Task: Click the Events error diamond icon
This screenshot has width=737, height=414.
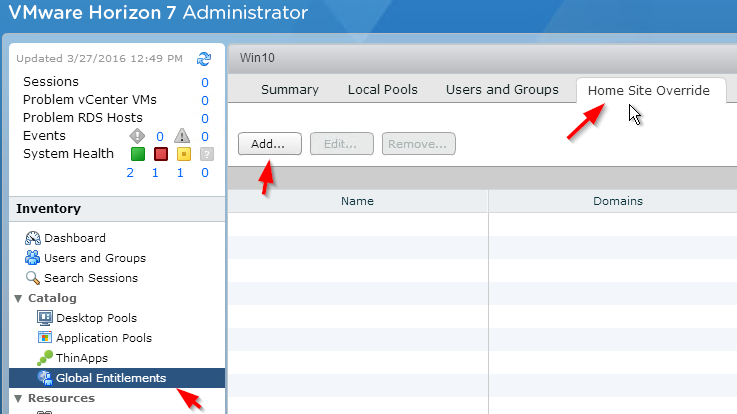Action: tap(137, 136)
